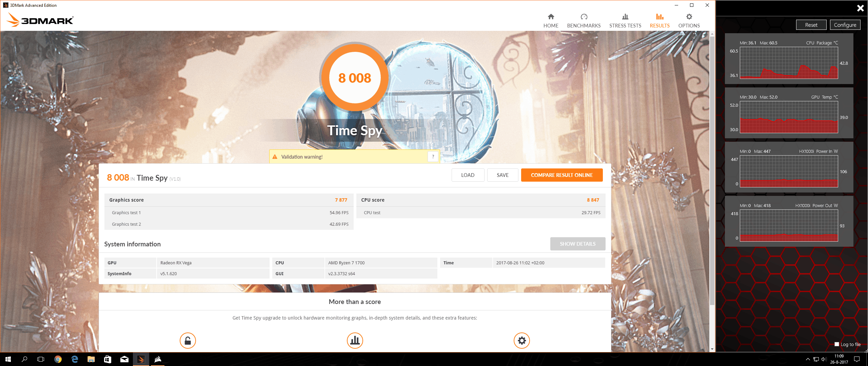Click the HX1000i Power In graph
Image resolution: width=868 pixels, height=366 pixels.
(789, 171)
